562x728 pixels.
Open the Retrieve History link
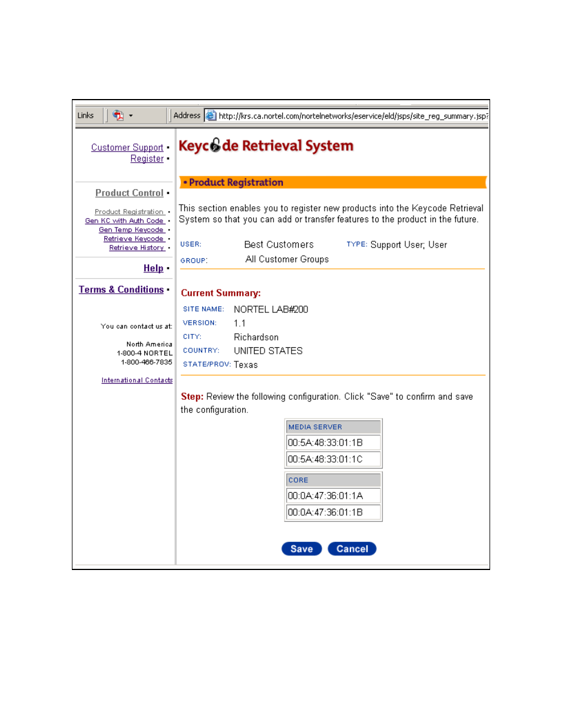point(137,248)
